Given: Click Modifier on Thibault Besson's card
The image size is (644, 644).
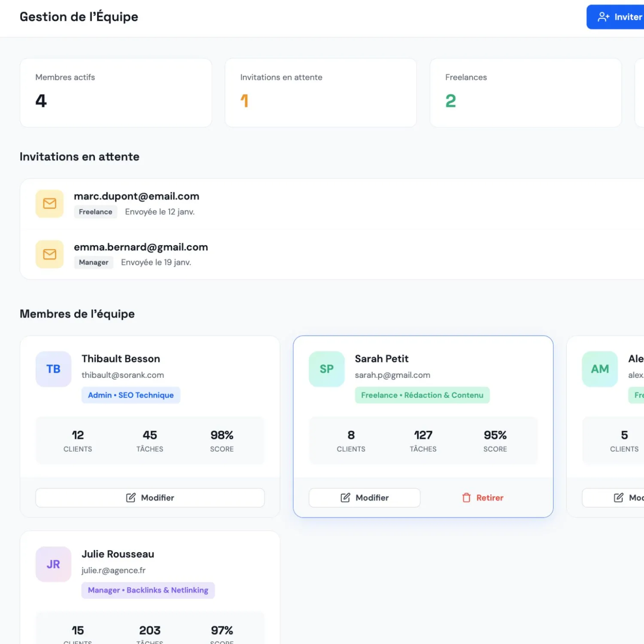Looking at the screenshot, I should tap(150, 498).
